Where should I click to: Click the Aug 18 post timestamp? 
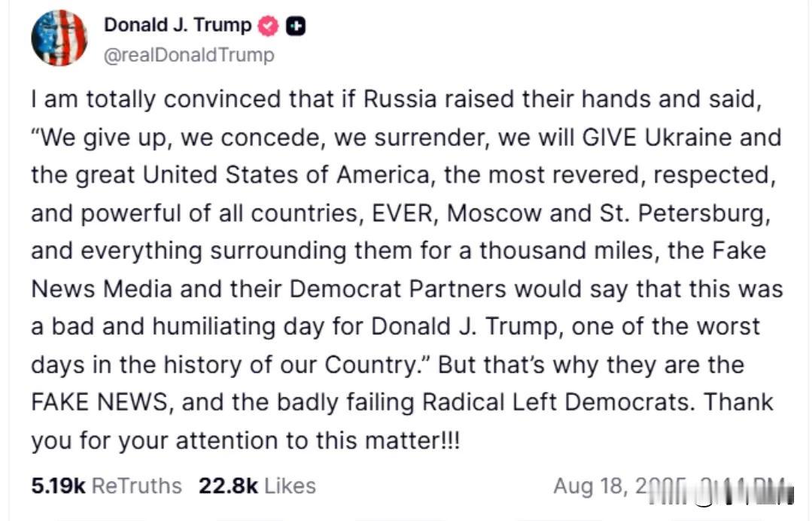pyautogui.click(x=674, y=487)
